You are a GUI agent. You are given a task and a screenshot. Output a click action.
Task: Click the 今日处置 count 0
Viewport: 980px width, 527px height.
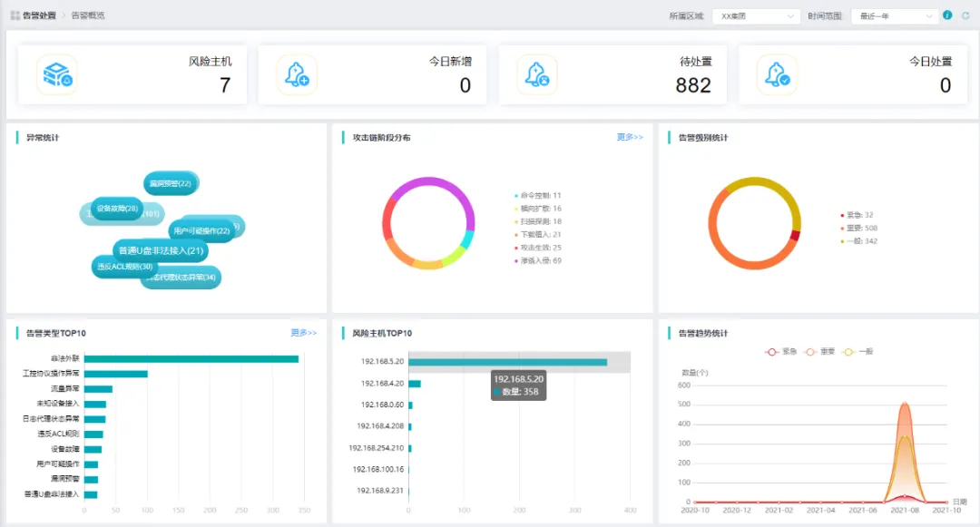[x=945, y=85]
